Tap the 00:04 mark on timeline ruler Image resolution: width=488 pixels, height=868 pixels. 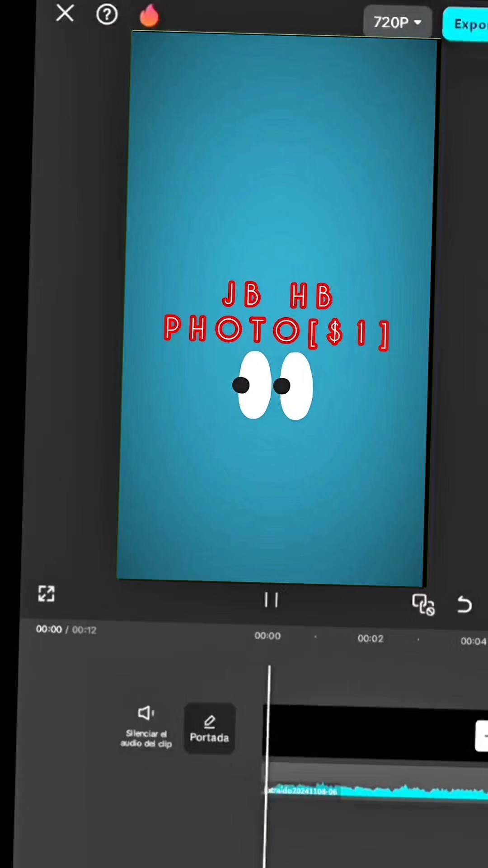[x=473, y=641]
